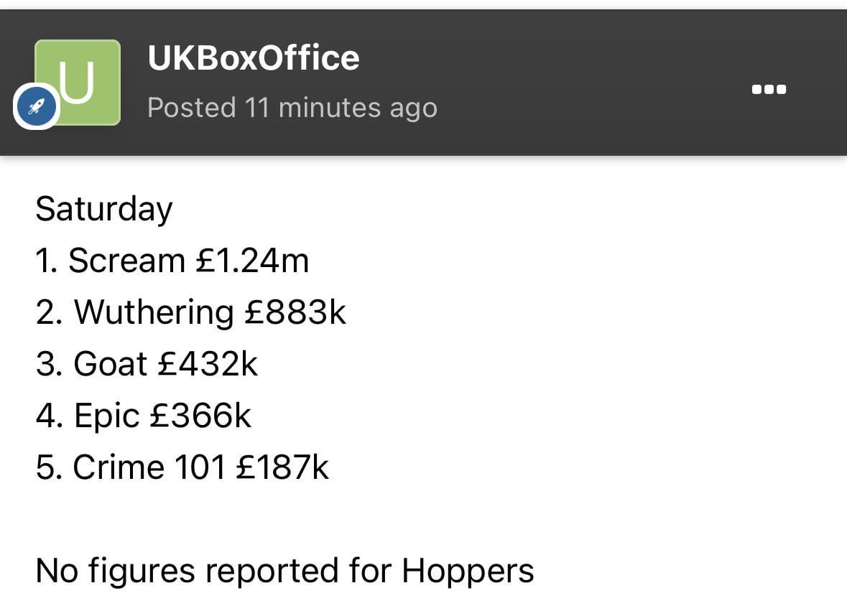Select the £883k figure

click(x=295, y=312)
